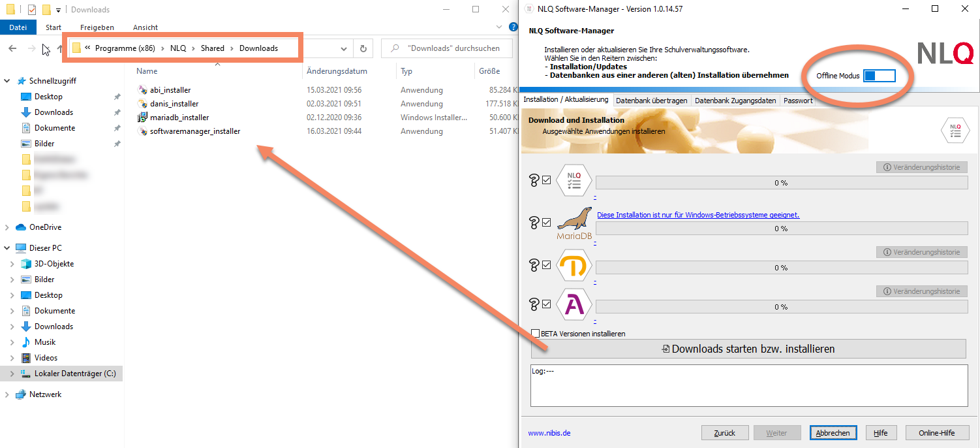The width and height of the screenshot is (980, 448).
Task: Uncheck the MariaDB installation checkbox
Action: pos(547,223)
